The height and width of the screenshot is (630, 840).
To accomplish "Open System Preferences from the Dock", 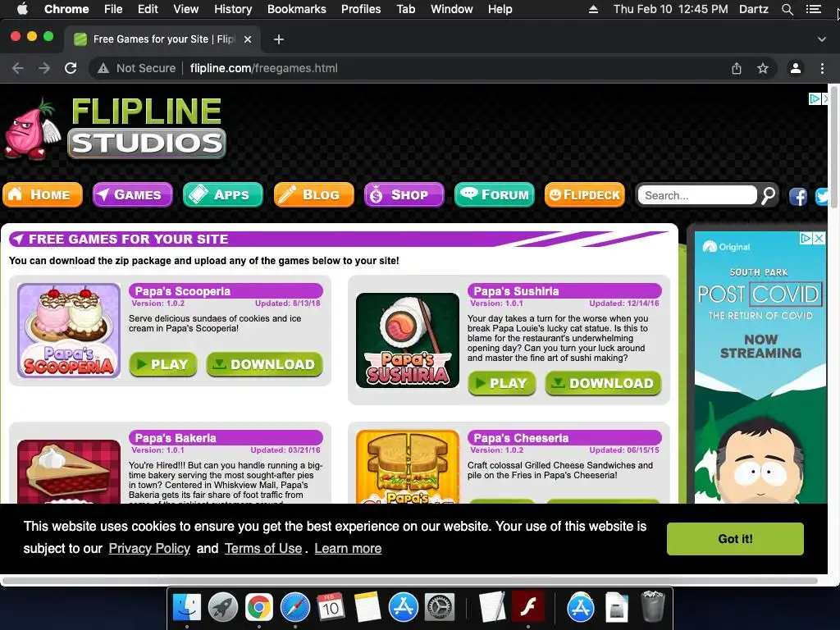I will click(x=440, y=608).
